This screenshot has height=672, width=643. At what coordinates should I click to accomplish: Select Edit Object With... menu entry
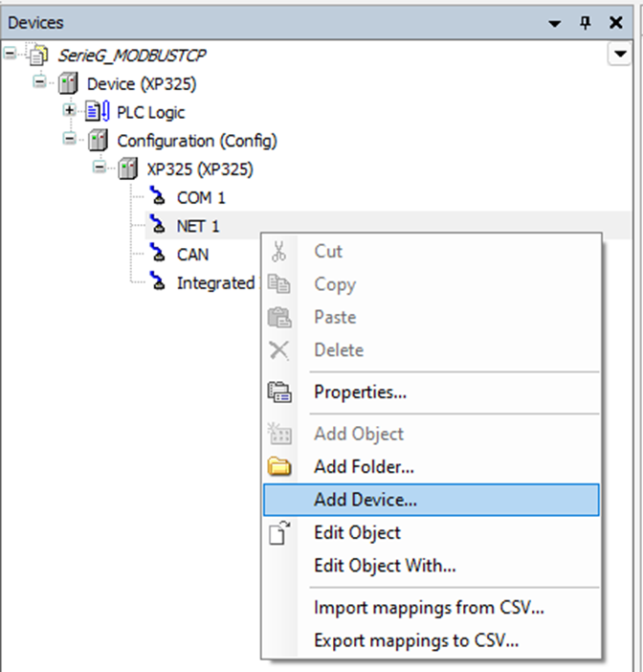[385, 566]
